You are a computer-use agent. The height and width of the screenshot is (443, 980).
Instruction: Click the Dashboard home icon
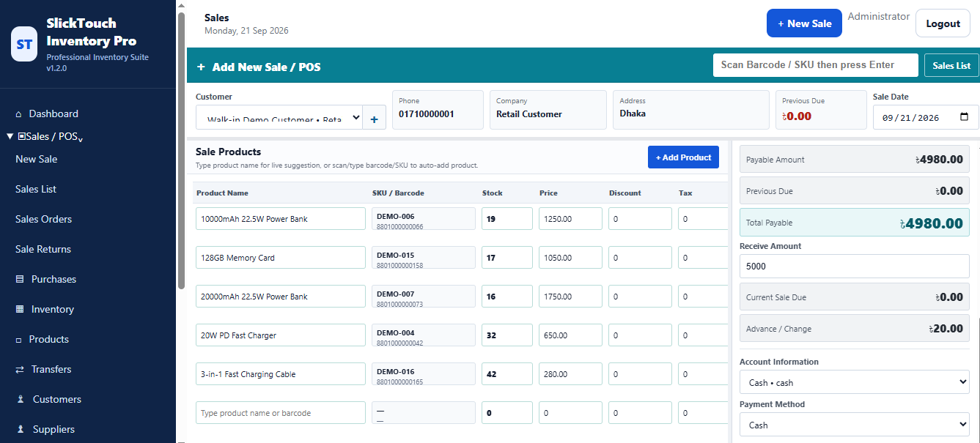(x=19, y=114)
